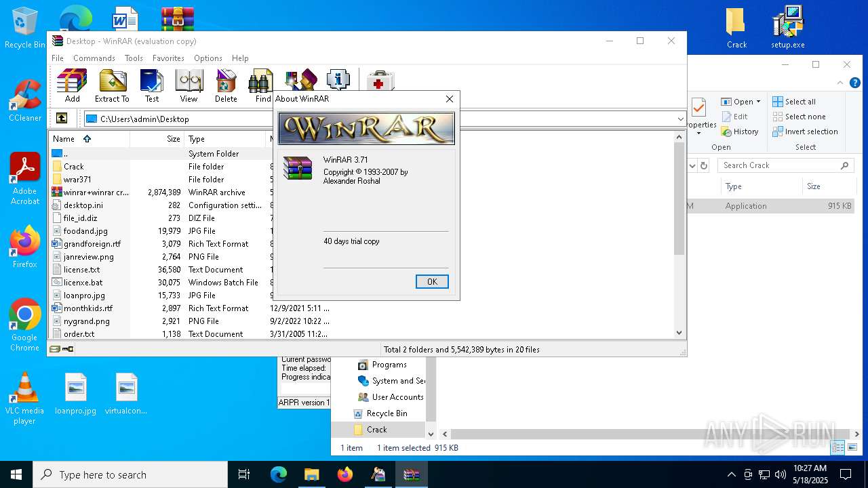
Task: Click the Info toolbar icon
Action: pyautogui.click(x=338, y=79)
